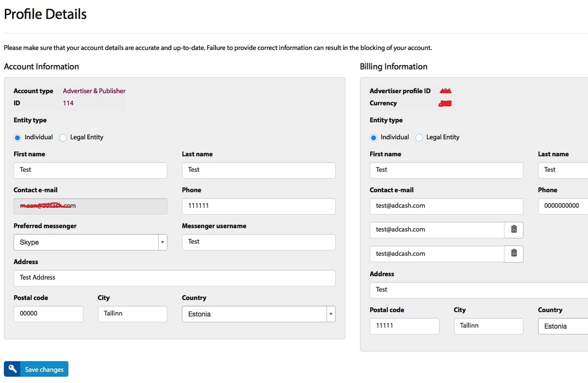This screenshot has width=588, height=383.
Task: Click the key icon on the Save changes button
Action: 12,369
